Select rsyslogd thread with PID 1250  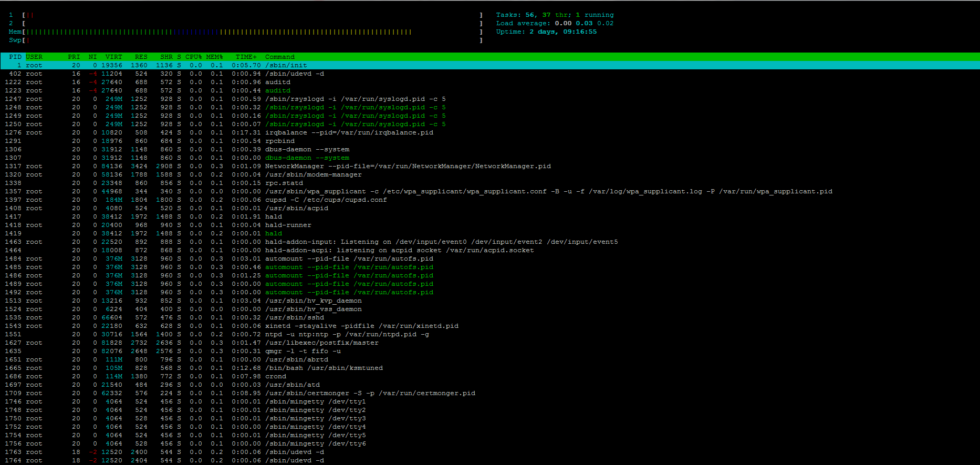coord(490,124)
